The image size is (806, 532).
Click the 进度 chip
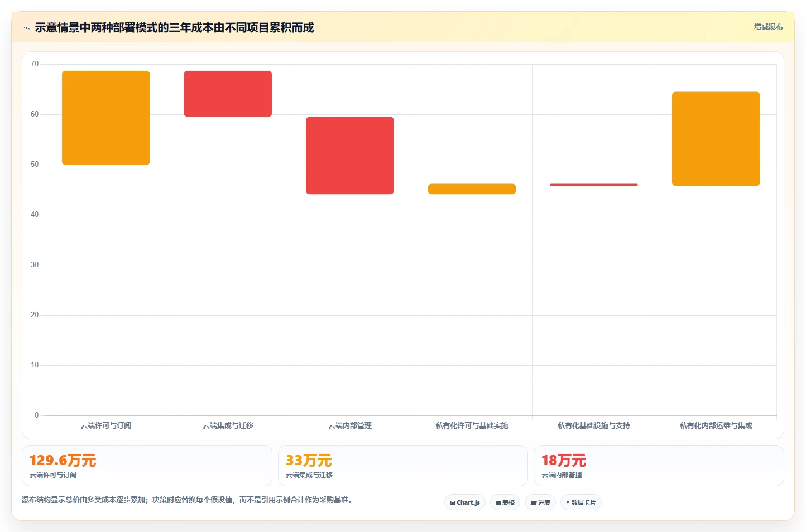tap(540, 502)
